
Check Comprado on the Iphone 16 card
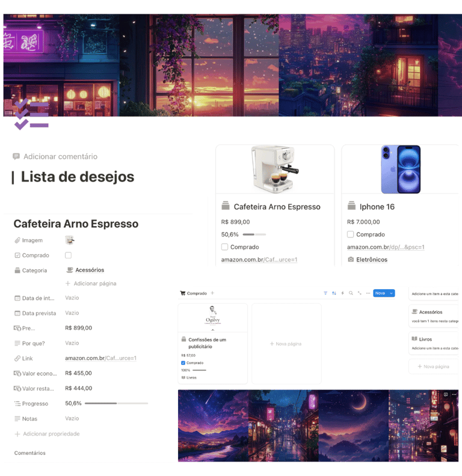pos(351,234)
